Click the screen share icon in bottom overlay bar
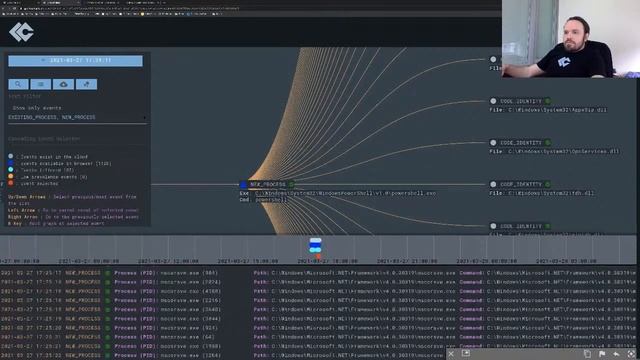 pos(466,353)
